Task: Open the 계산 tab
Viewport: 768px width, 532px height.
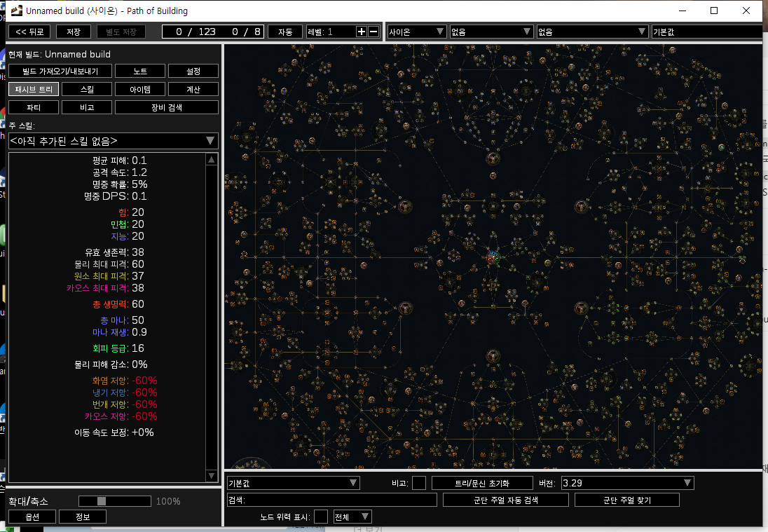Action: coord(193,89)
